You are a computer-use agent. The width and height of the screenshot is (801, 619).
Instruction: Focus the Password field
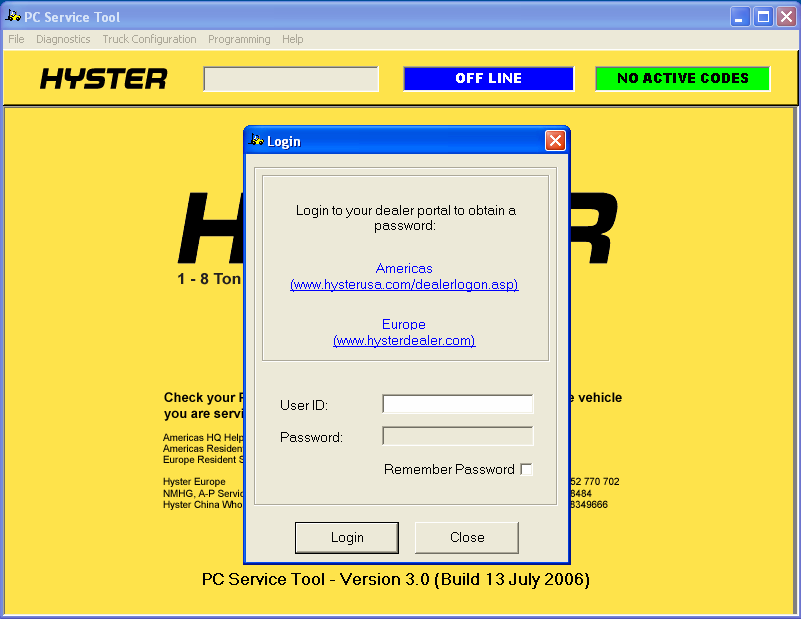(x=458, y=436)
